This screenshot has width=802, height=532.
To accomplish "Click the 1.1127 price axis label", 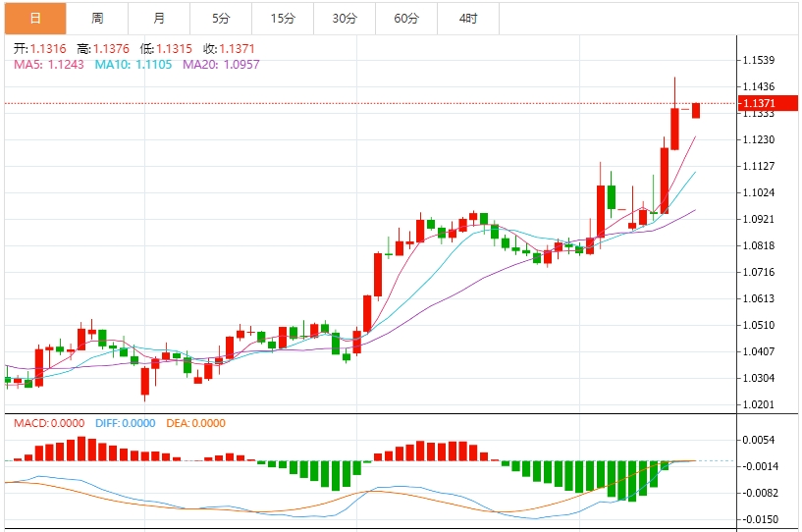I will tap(759, 166).
